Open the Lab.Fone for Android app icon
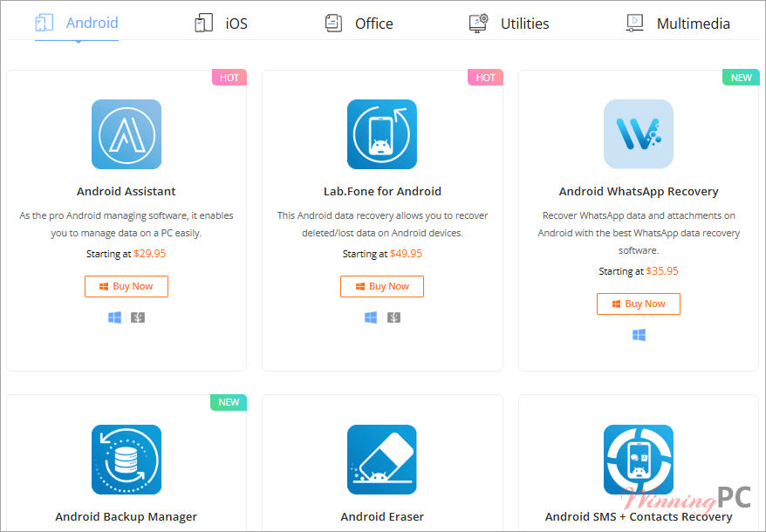Viewport: 766px width, 532px height. tap(382, 134)
